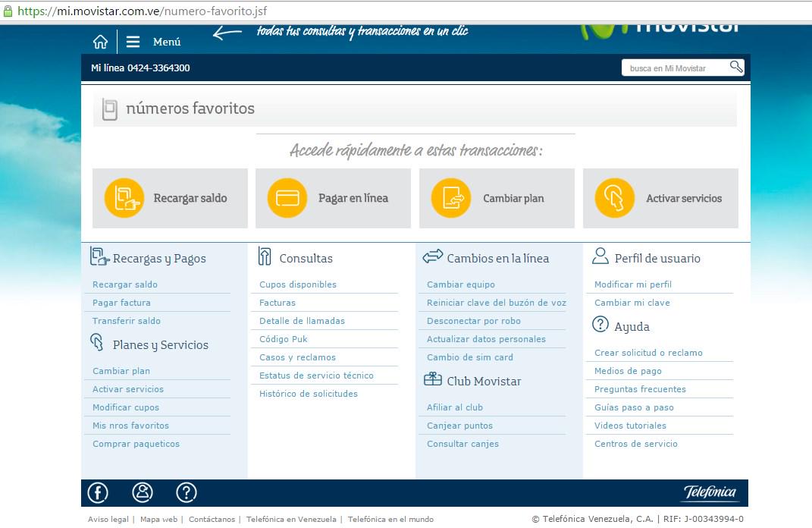Click the Planes y Servicios hand icon
Screen dimensions: 812x528
pyautogui.click(x=97, y=342)
